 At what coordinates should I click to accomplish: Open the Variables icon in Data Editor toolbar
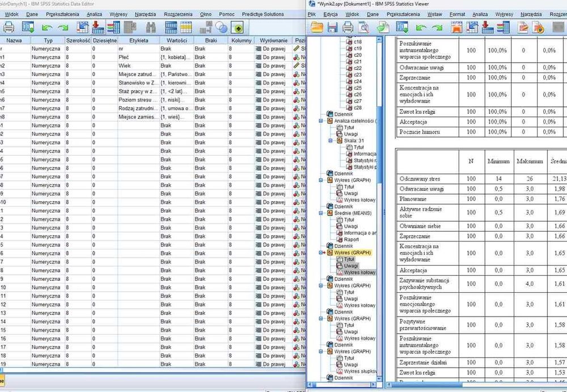point(113,27)
